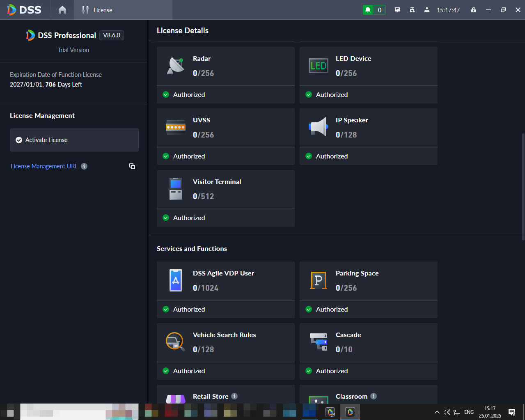Viewport: 525px width, 420px height.
Task: Expand hidden system tray icons chevron
Action: tap(437, 412)
